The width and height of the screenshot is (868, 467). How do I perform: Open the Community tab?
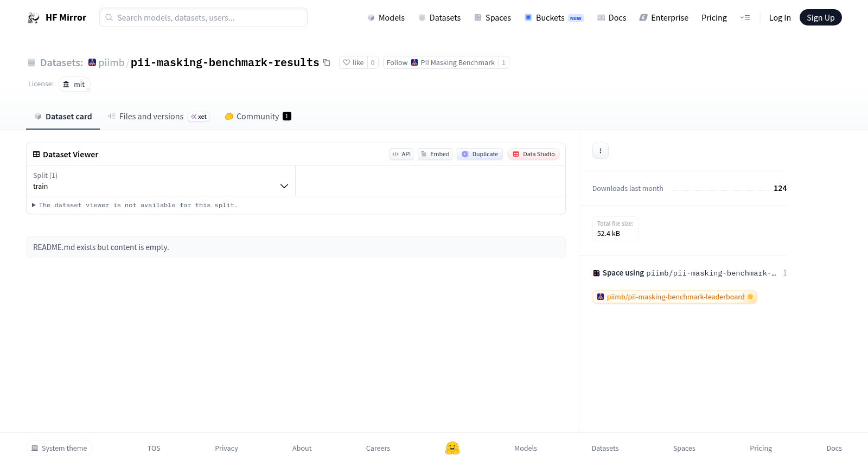coord(258,117)
